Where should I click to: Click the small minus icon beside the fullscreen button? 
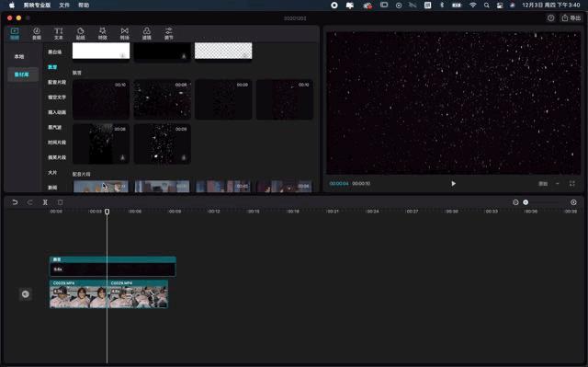(558, 184)
